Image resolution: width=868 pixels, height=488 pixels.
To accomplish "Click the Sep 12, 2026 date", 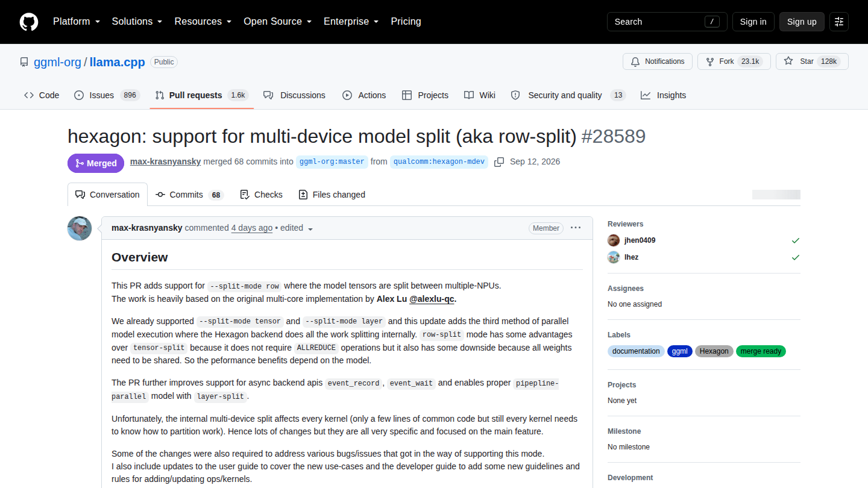I will click(x=535, y=161).
